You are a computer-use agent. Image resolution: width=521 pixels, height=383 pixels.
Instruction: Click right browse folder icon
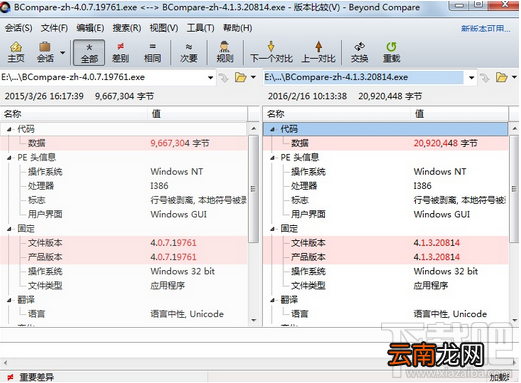click(501, 77)
